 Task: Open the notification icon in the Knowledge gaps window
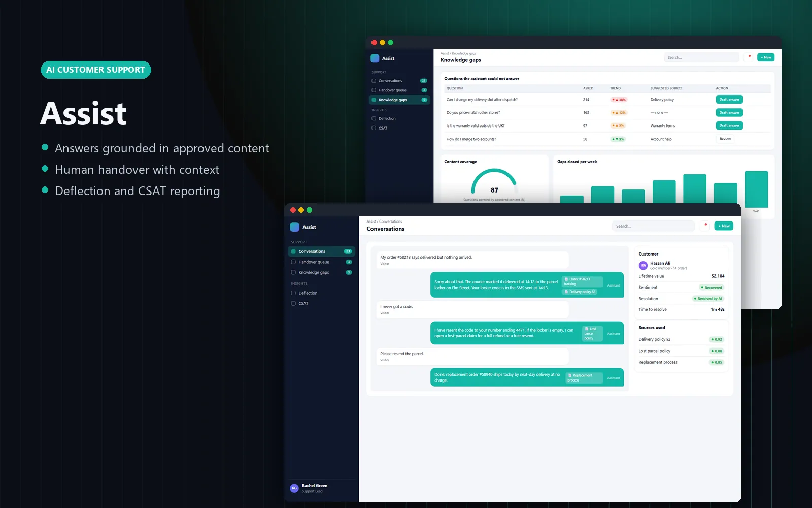pyautogui.click(x=749, y=57)
